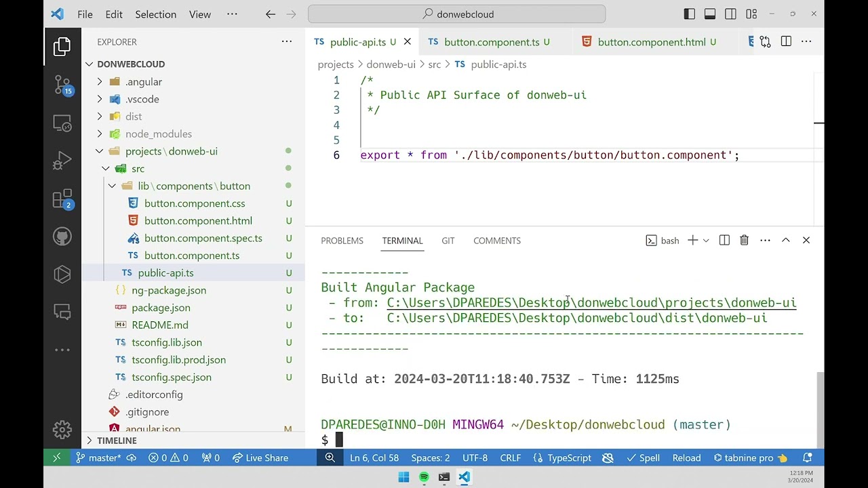This screenshot has height=488, width=868.
Task: Click the command center search box
Action: pos(456,14)
